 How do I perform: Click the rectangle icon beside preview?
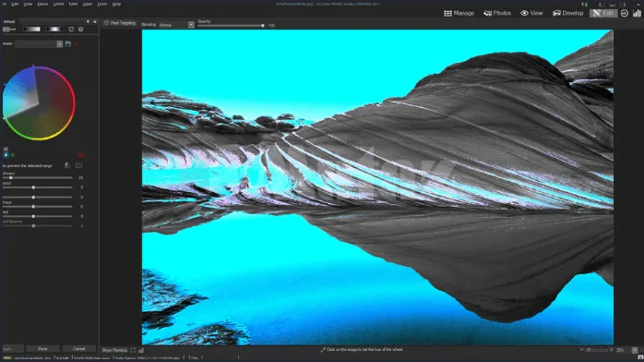78,165
